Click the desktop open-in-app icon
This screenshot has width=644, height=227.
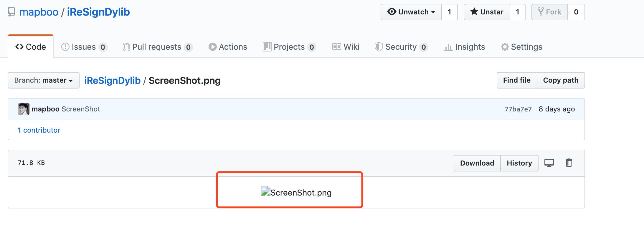[x=549, y=163]
